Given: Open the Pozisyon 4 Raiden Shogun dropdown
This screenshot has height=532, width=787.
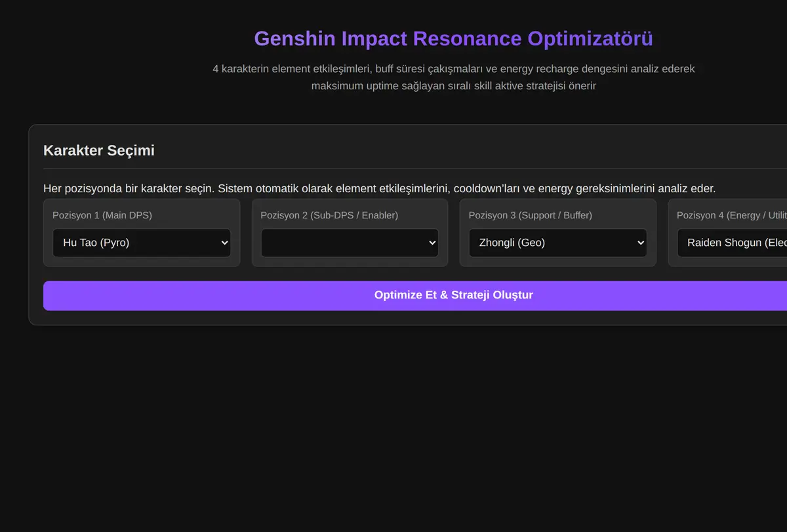Looking at the screenshot, I should tap(732, 243).
